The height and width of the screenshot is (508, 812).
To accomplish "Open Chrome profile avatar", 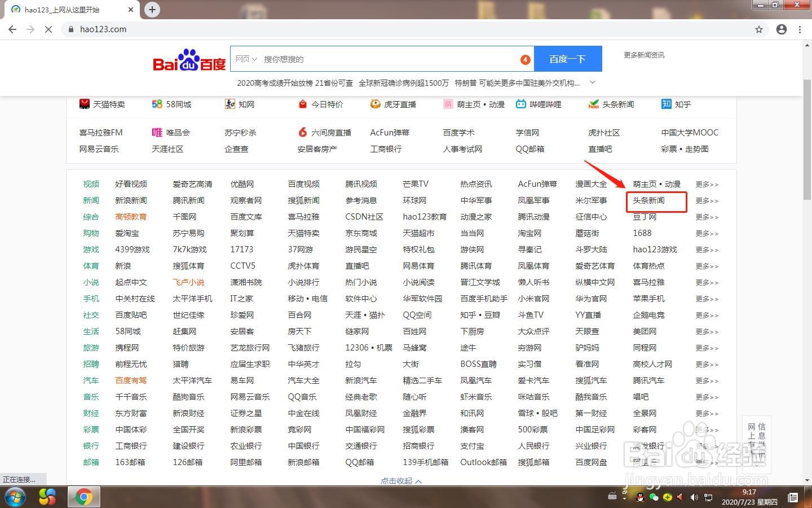I will click(x=782, y=29).
